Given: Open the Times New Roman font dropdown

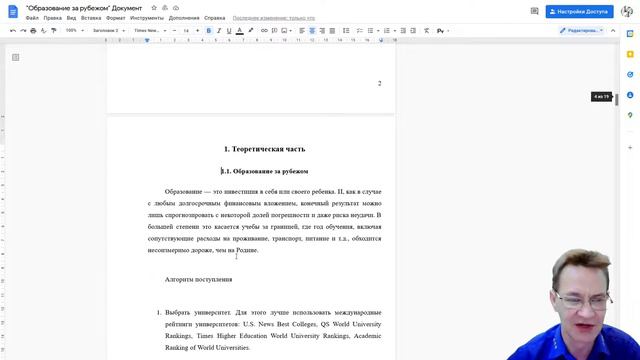Looking at the screenshot, I should pos(150,31).
